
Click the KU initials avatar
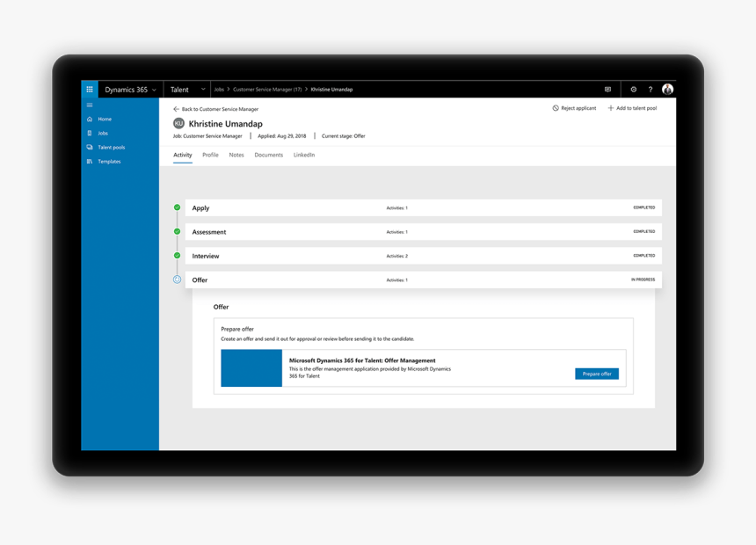coord(178,123)
